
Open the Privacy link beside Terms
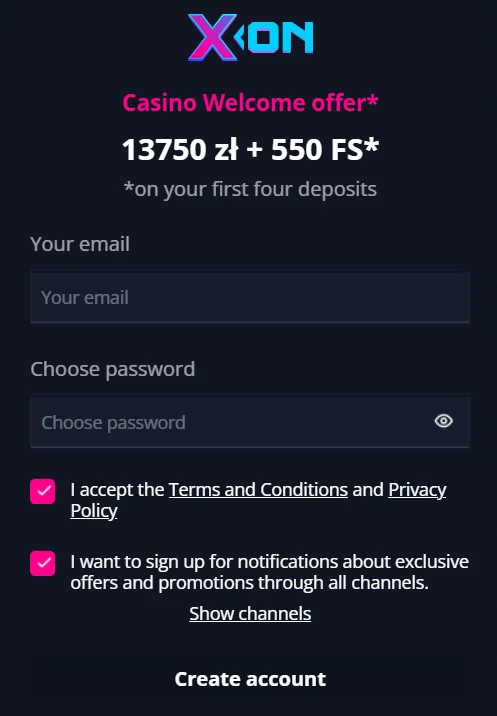417,490
